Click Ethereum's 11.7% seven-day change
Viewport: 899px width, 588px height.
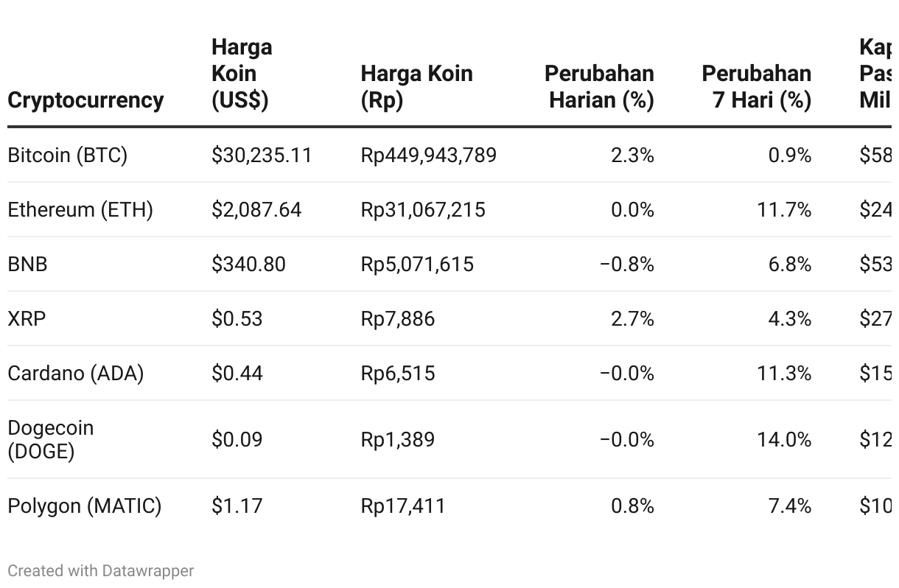coord(784,210)
